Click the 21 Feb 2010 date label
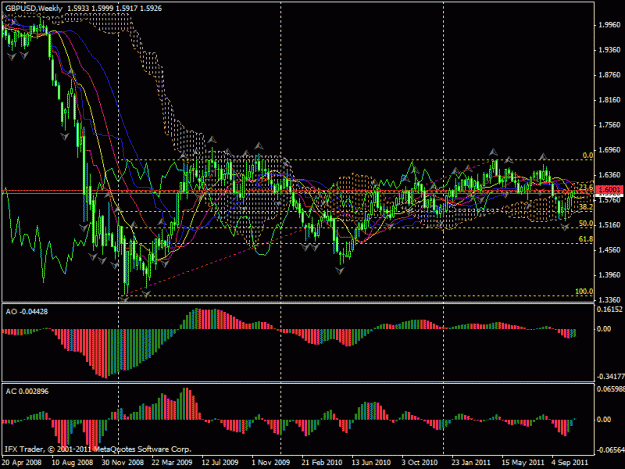This screenshot has height=469, width=625. point(322,463)
